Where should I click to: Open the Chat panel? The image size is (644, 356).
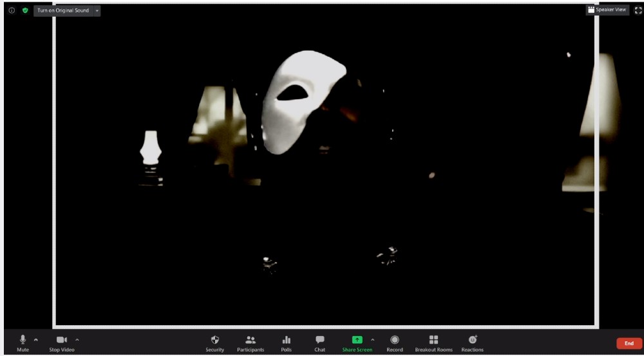pos(320,344)
